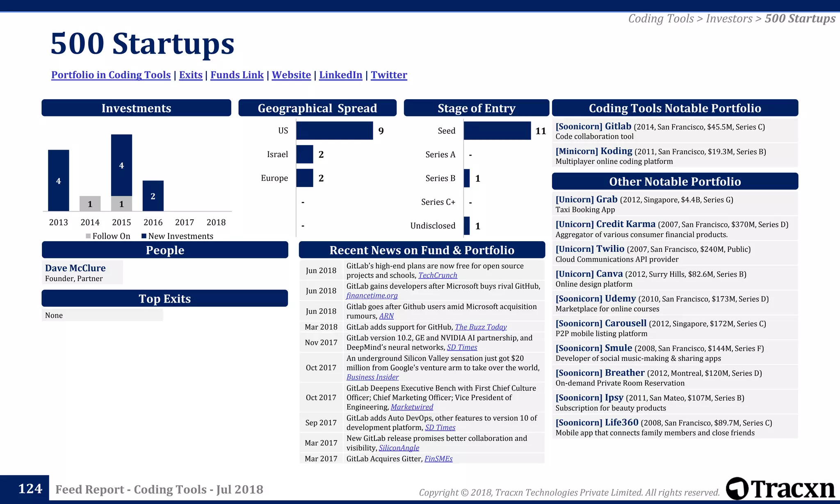Open the SiliconAngle source link
Viewport: 840px width, 504px height.
tap(399, 448)
